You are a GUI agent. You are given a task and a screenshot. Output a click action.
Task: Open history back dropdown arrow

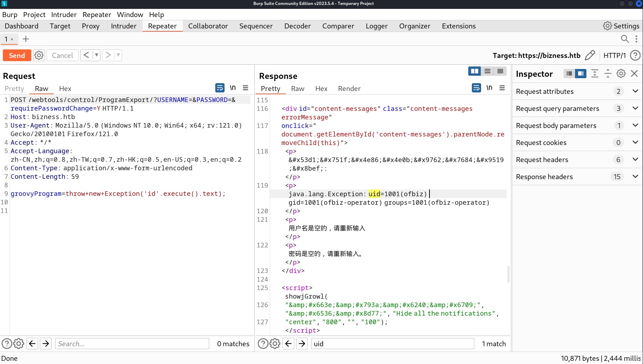[x=96, y=55]
